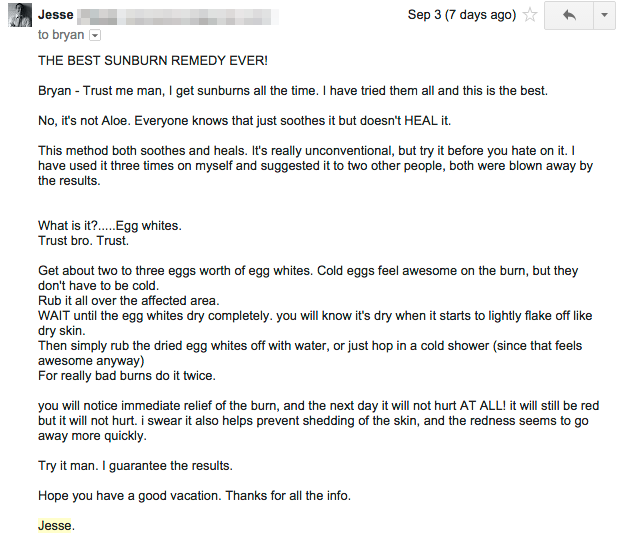Select the bold sender name Jesse
Screen dimensions: 623x546
point(56,15)
